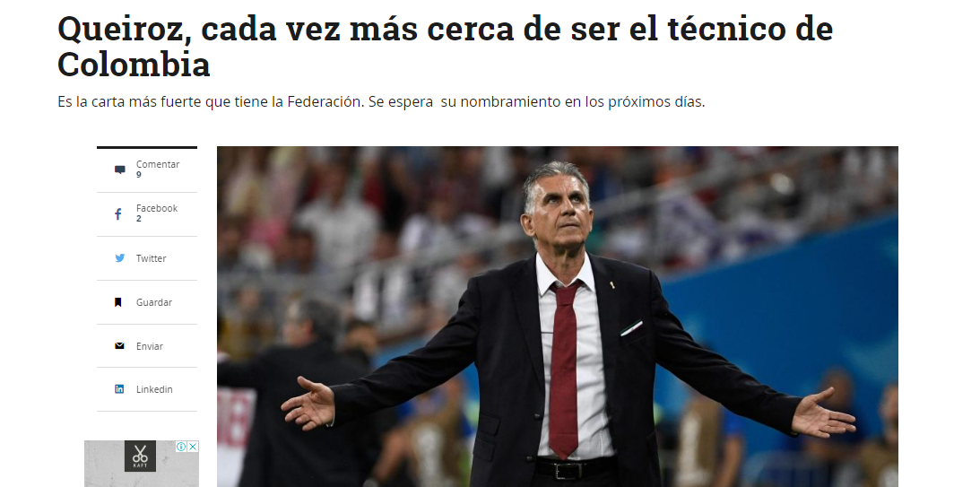The width and height of the screenshot is (980, 487).
Task: Open the ad info circle icon
Action: (181, 447)
